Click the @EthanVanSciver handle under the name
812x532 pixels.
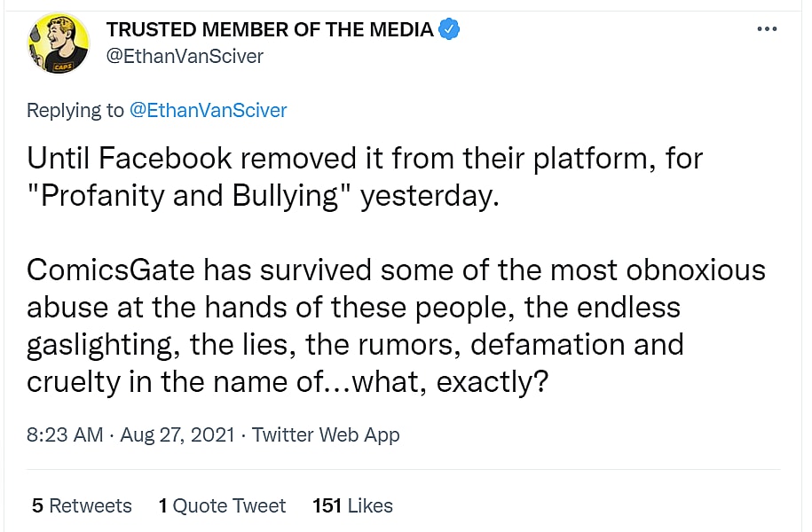coord(185,55)
